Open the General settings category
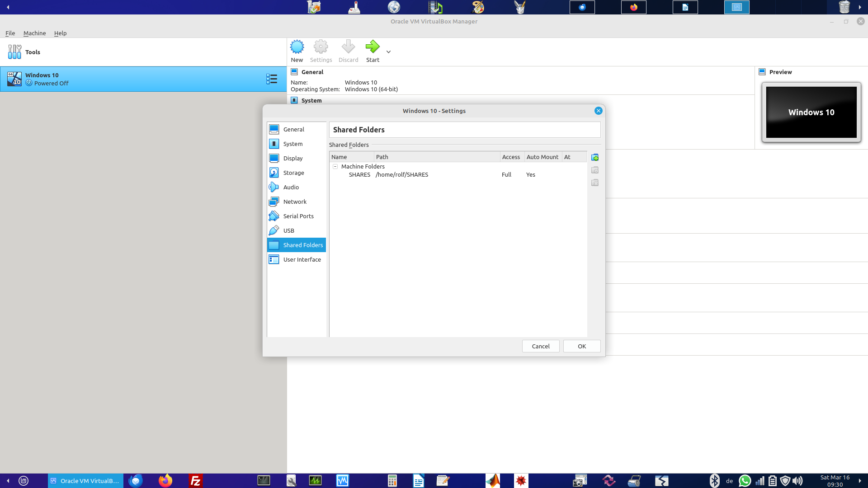Image resolution: width=868 pixels, height=488 pixels. pos(297,129)
